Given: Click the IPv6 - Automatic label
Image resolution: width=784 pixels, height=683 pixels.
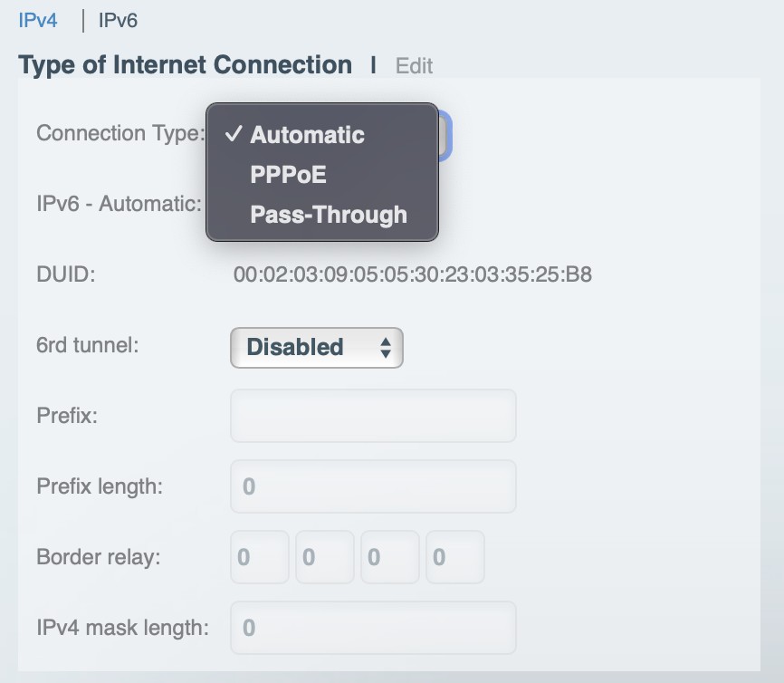Looking at the screenshot, I should click(119, 204).
